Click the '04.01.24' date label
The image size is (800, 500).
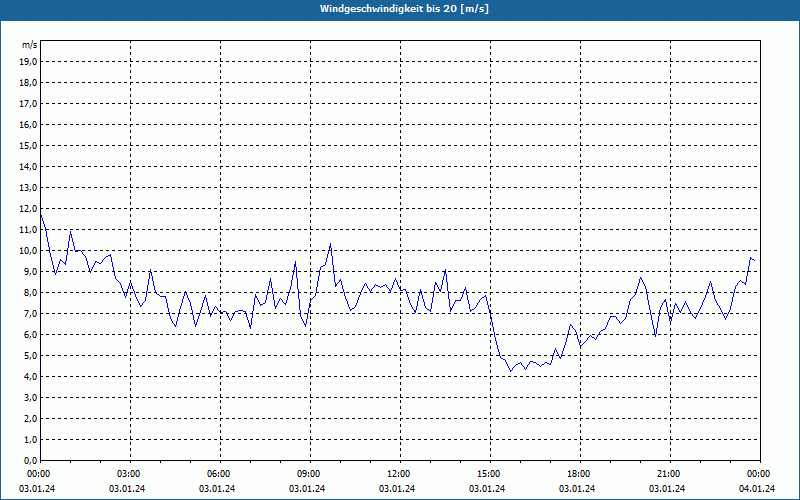coord(757,488)
